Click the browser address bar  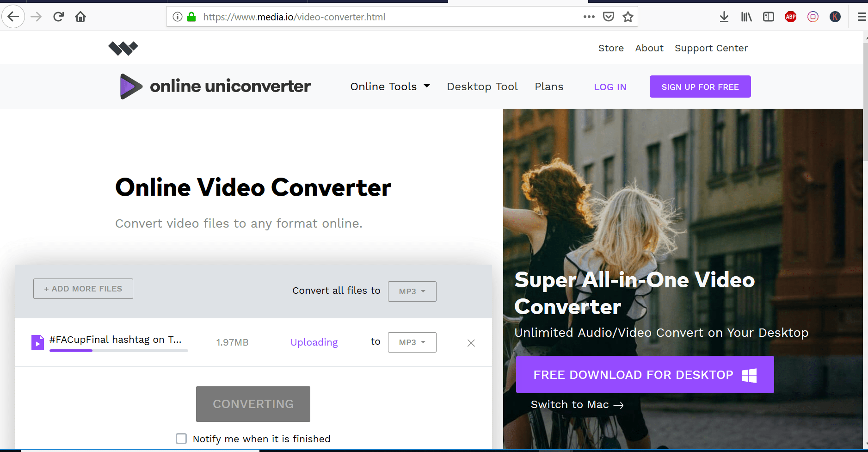pyautogui.click(x=370, y=16)
